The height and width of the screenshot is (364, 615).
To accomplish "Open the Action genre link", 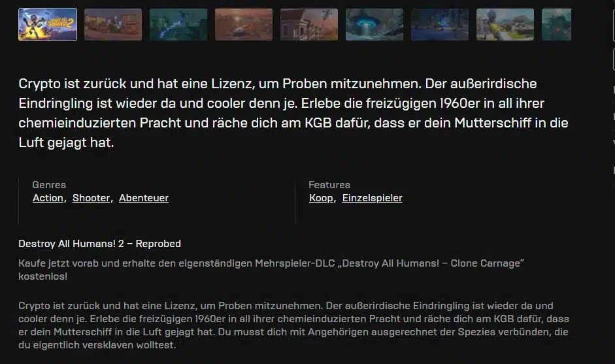I will point(48,198).
